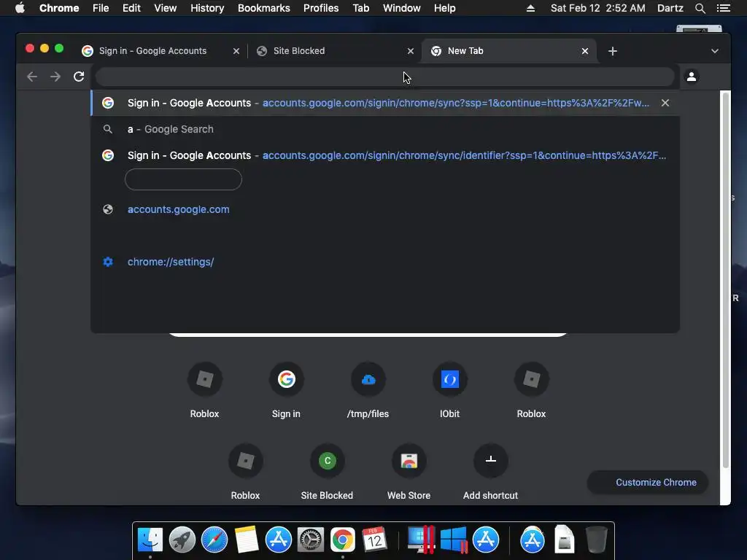
Task: Click the empty rounded suggestion chip
Action: pyautogui.click(x=183, y=179)
